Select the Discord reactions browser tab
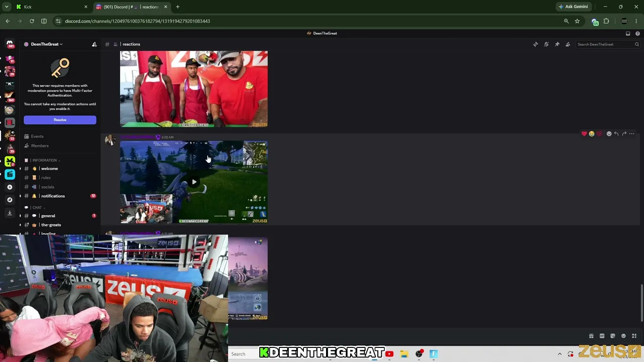 point(132,7)
